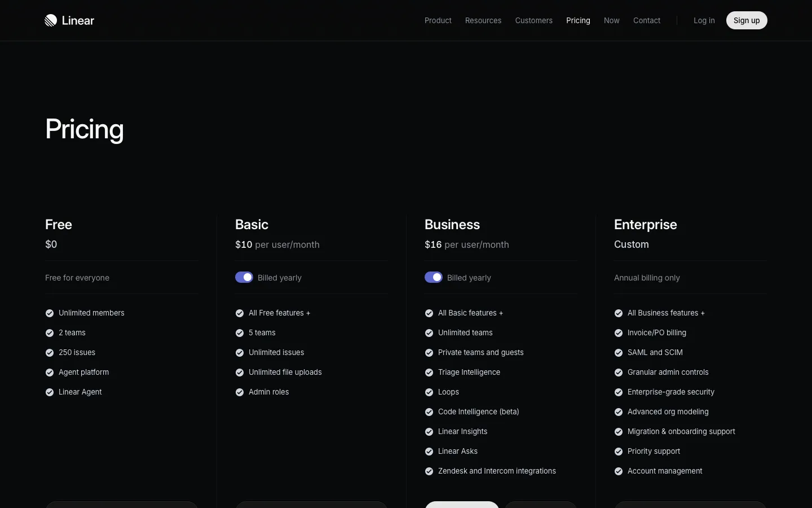This screenshot has height=508, width=812.
Task: Click the Log in link
Action: [x=704, y=20]
